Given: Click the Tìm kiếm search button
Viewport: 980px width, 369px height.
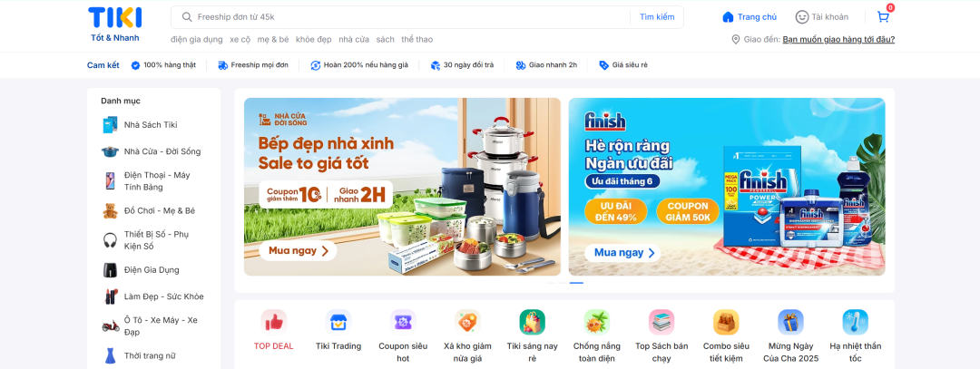Looking at the screenshot, I should tap(657, 17).
